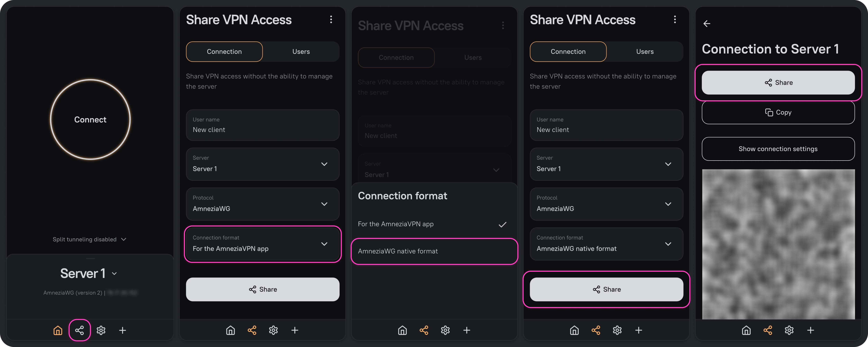Open settings gear under the Connection format sheet
The width and height of the screenshot is (868, 347).
(x=446, y=330)
